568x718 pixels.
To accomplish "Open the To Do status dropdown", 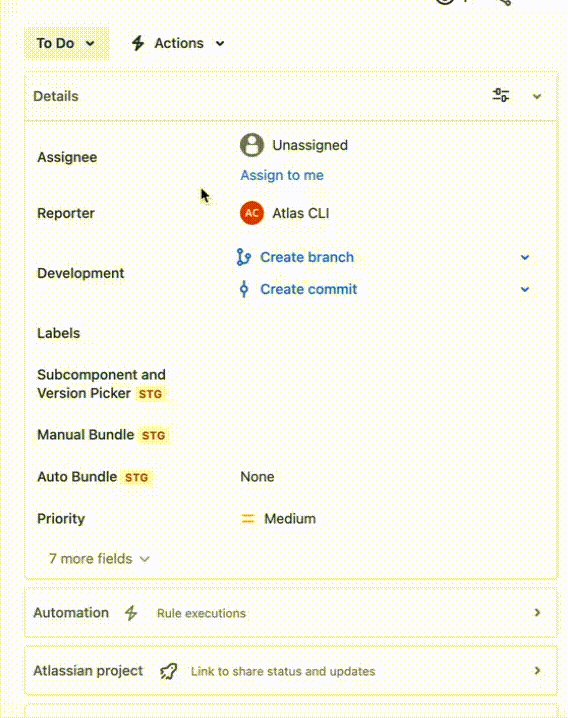I will (66, 43).
